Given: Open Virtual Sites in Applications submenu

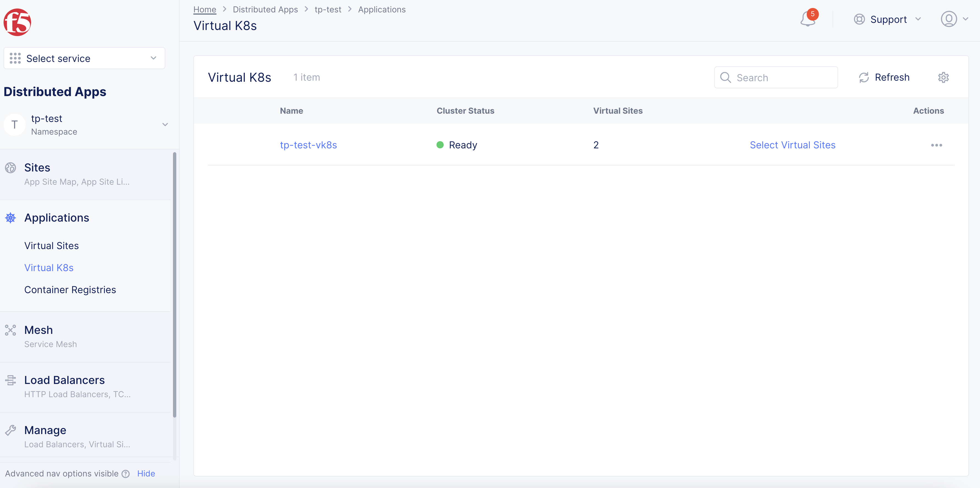Looking at the screenshot, I should tap(51, 246).
